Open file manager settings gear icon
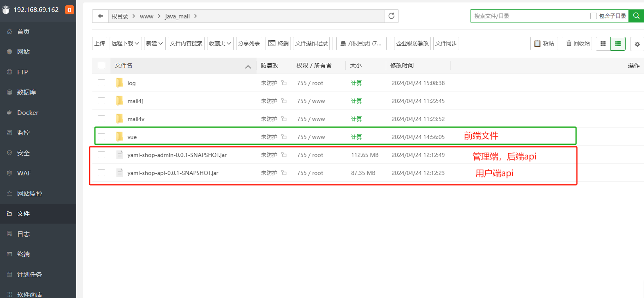644x298 pixels. (637, 44)
